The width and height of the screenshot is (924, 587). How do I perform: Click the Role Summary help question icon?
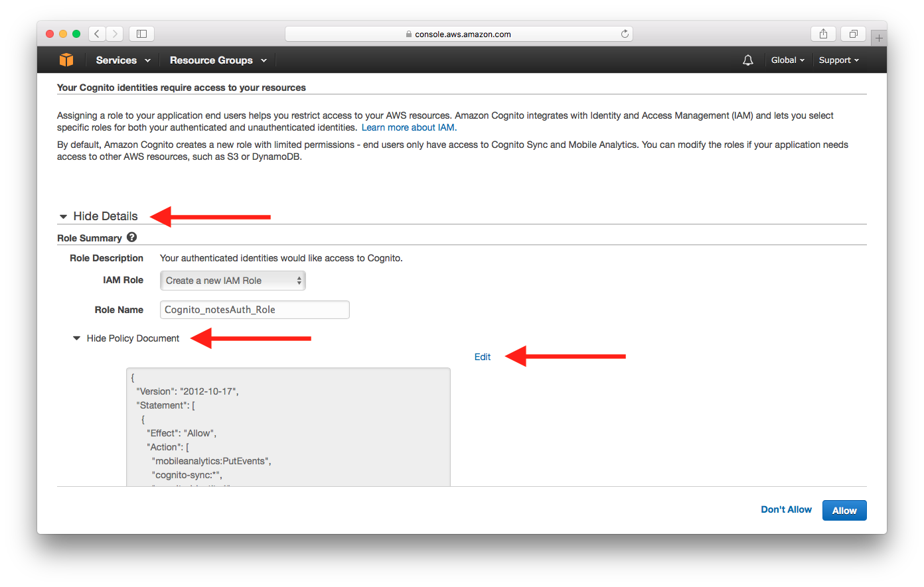[x=131, y=237]
